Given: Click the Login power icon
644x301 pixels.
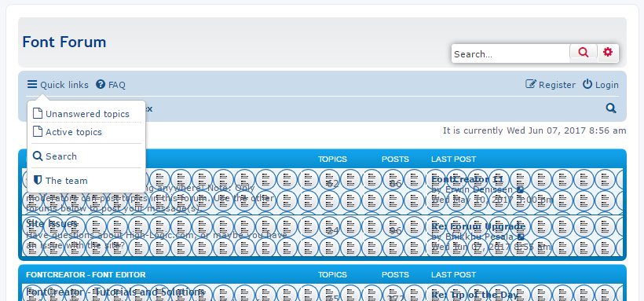Looking at the screenshot, I should pos(587,84).
